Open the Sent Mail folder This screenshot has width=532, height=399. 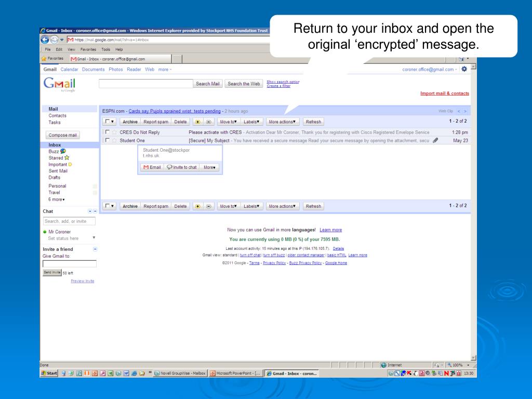click(58, 171)
